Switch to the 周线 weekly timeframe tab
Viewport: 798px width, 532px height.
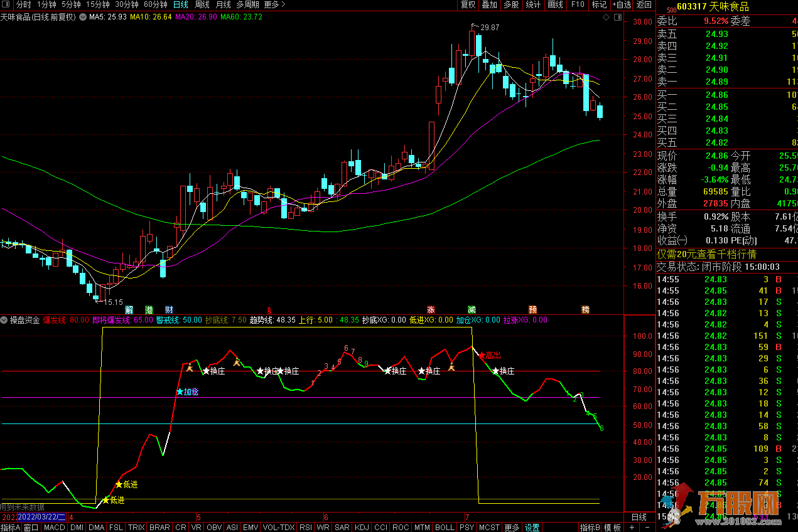click(x=202, y=5)
